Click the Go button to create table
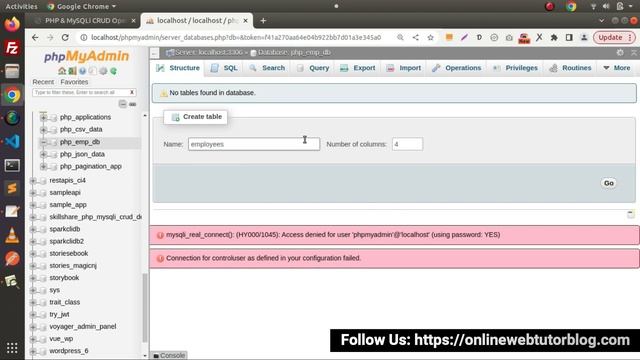The height and width of the screenshot is (360, 640). (x=609, y=183)
